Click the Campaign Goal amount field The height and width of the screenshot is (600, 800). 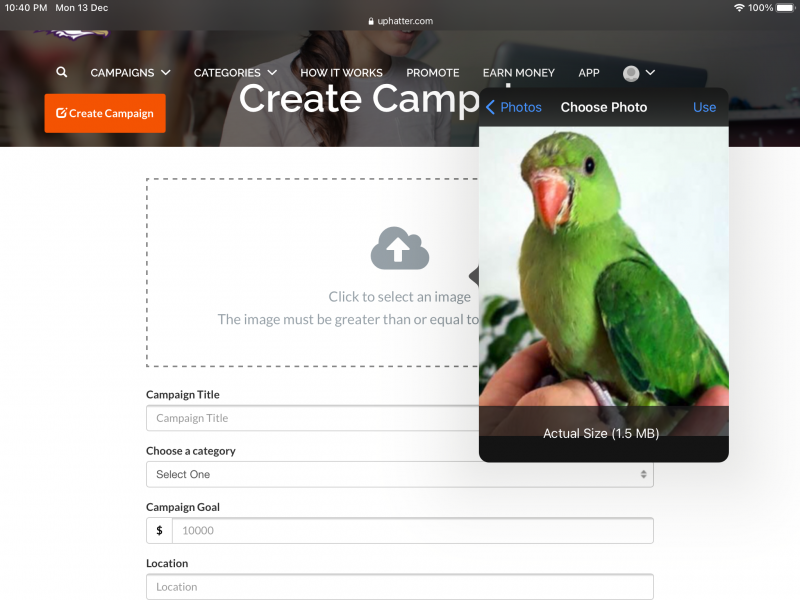tap(413, 531)
